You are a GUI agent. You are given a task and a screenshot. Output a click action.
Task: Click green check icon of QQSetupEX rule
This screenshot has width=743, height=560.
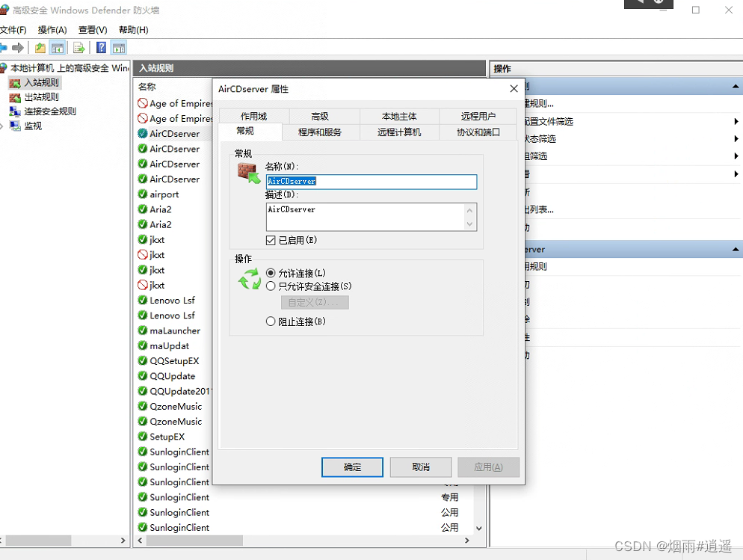pyautogui.click(x=143, y=360)
